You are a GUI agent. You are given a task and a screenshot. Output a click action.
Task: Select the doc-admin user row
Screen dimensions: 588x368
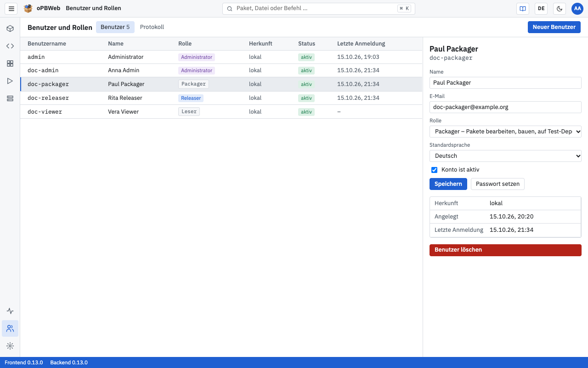(x=221, y=70)
